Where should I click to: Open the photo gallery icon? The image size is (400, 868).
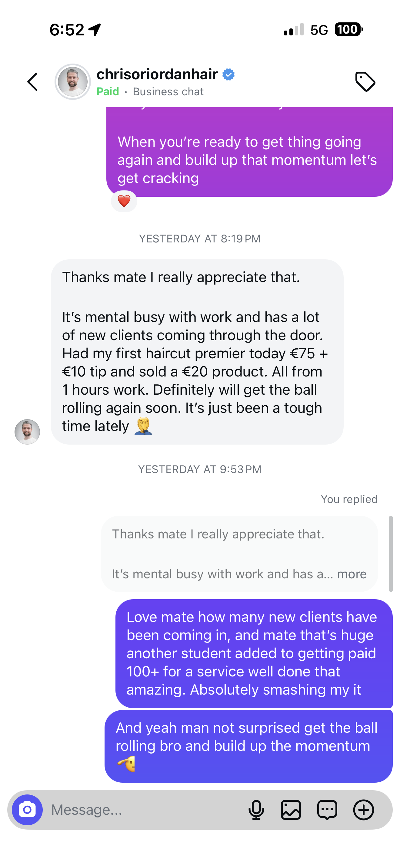tap(291, 810)
